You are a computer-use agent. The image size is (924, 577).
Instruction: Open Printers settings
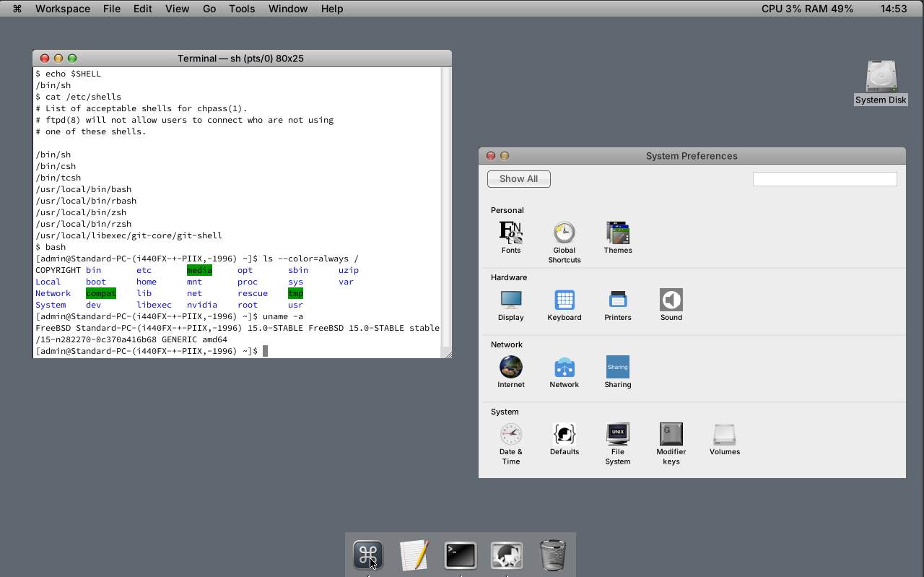tap(618, 300)
